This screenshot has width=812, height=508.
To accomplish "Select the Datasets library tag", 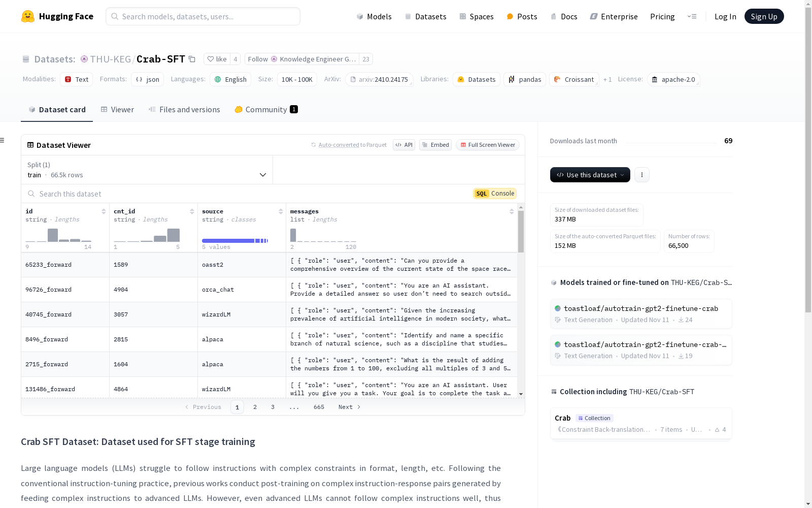I will pos(477,79).
